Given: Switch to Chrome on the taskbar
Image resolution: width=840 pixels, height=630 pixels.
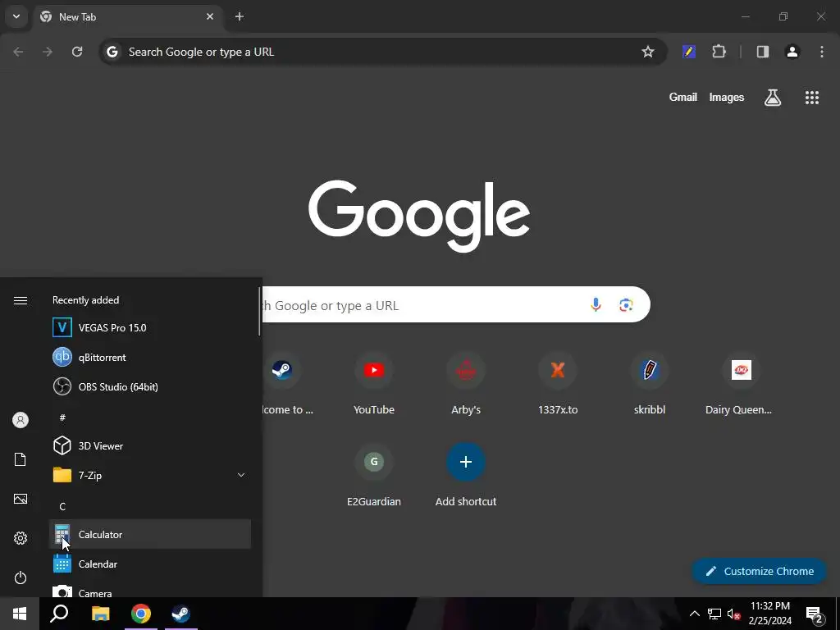Looking at the screenshot, I should click(x=141, y=614).
